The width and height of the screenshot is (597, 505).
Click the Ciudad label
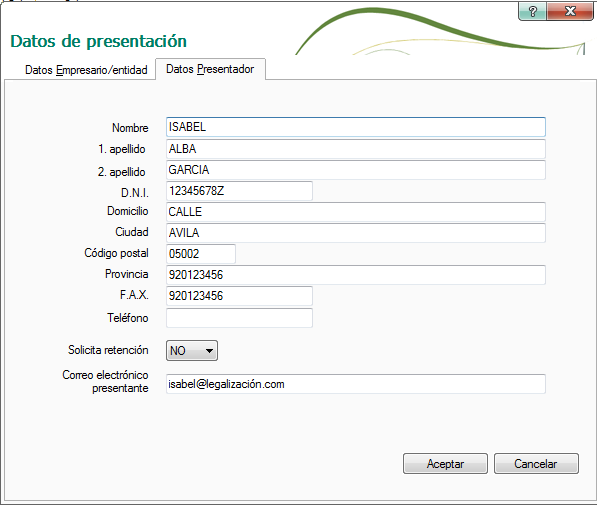(132, 232)
